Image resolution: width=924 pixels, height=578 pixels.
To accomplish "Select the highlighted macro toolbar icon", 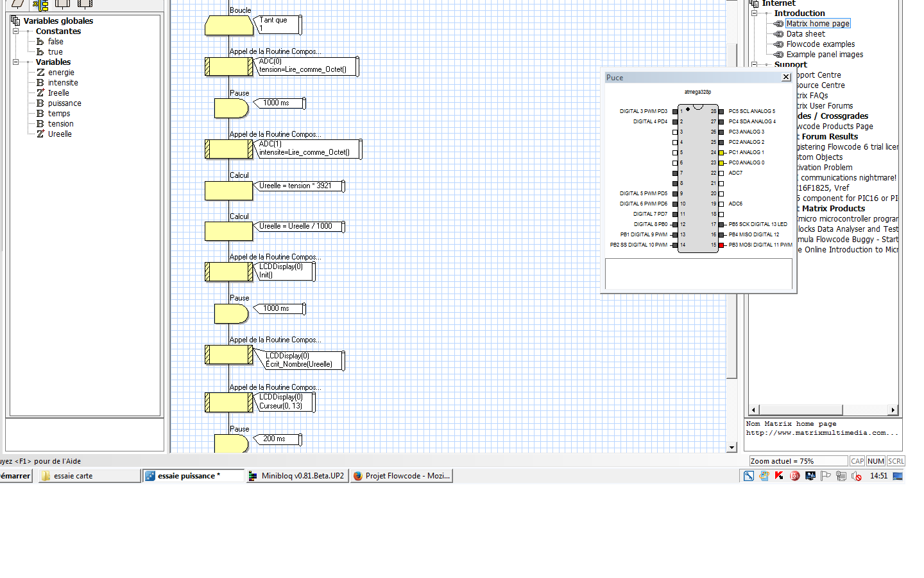I will point(40,4).
